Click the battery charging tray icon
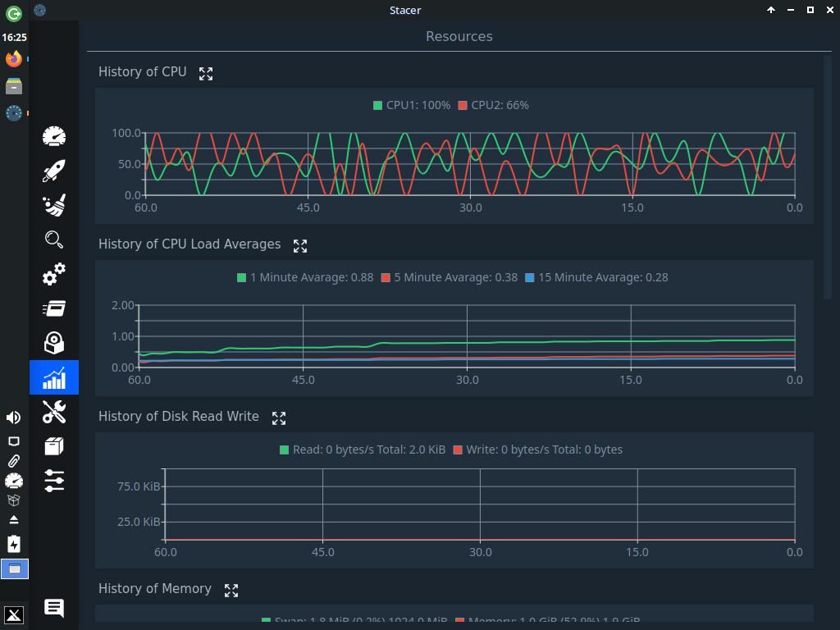The width and height of the screenshot is (840, 630). [14, 544]
